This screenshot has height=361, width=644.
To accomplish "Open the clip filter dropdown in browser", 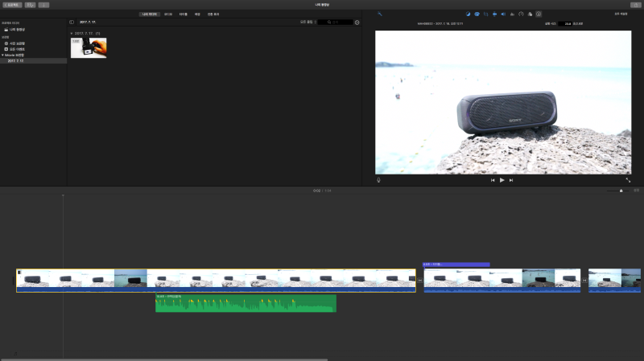I will click(308, 23).
